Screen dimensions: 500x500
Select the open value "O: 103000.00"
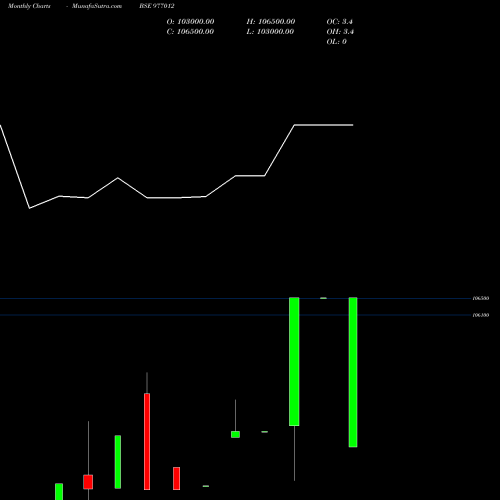pos(190,22)
